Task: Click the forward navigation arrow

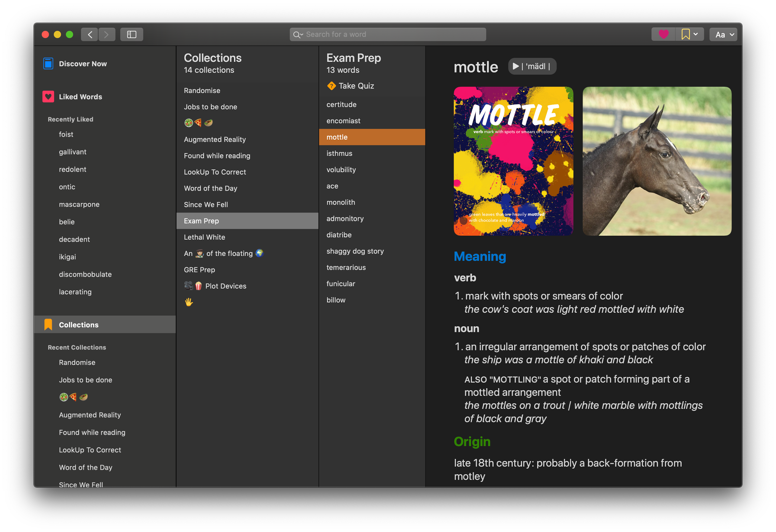Action: pyautogui.click(x=106, y=34)
